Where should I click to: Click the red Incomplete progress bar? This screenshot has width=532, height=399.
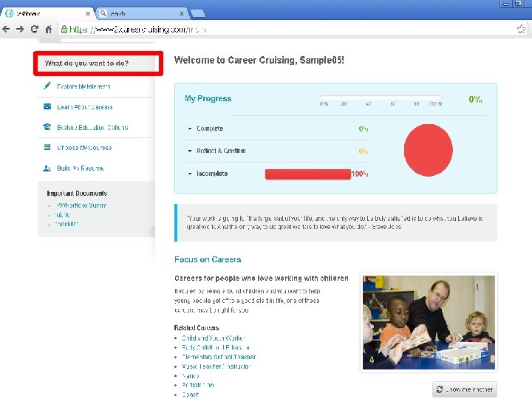[x=307, y=174]
